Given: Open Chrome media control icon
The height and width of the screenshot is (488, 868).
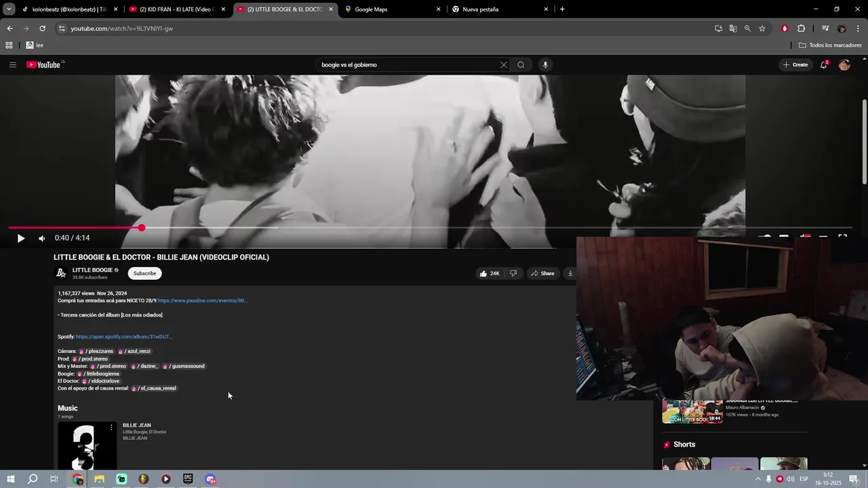Looking at the screenshot, I should click(x=825, y=28).
